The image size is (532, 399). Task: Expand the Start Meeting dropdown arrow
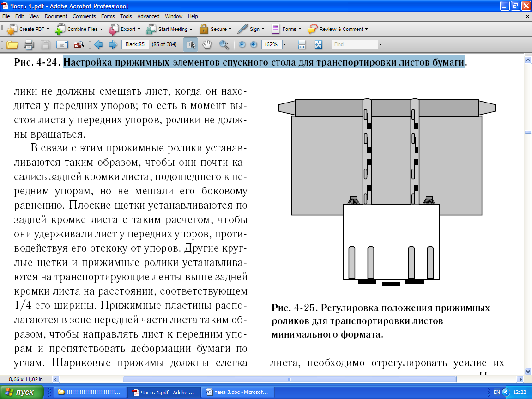(191, 29)
